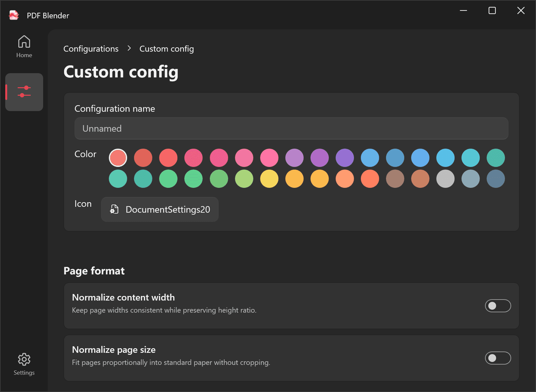Toggle Normalize content width switch
This screenshot has width=536, height=392.
coord(498,306)
